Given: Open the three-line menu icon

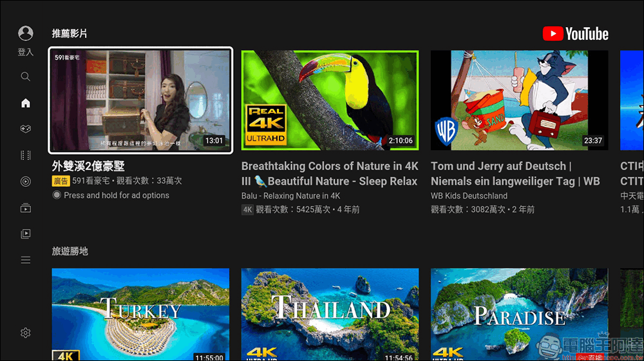Looking at the screenshot, I should tap(26, 260).
